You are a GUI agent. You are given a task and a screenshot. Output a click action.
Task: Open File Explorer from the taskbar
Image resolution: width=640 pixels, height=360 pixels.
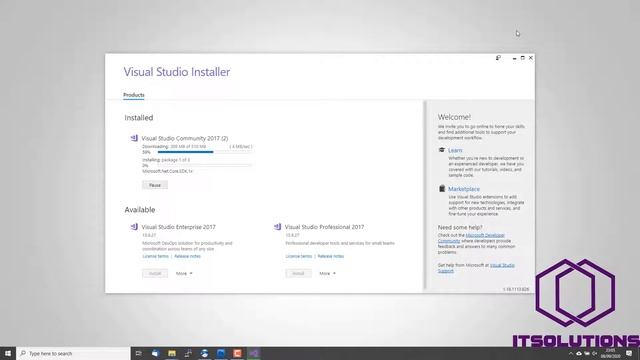tap(172, 353)
